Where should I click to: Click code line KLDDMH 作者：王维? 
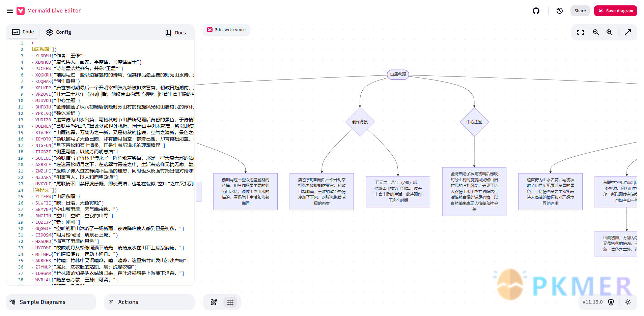(60, 56)
